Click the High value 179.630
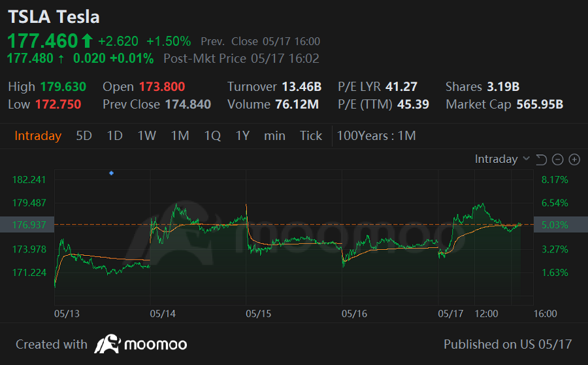This screenshot has width=588, height=365. coord(63,87)
